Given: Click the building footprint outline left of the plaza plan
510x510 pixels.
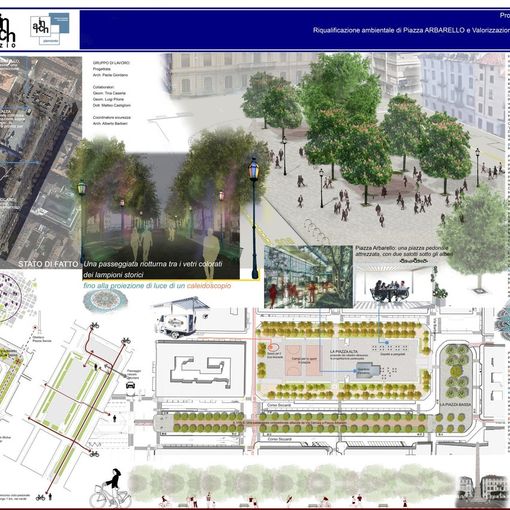Looking at the screenshot, I should (200, 370).
